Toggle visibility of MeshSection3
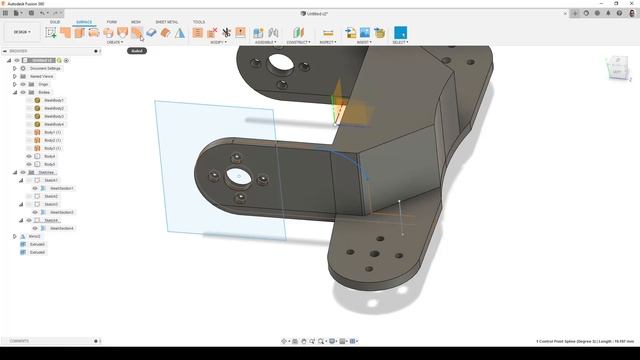This screenshot has width=640, height=360. pyautogui.click(x=35, y=212)
